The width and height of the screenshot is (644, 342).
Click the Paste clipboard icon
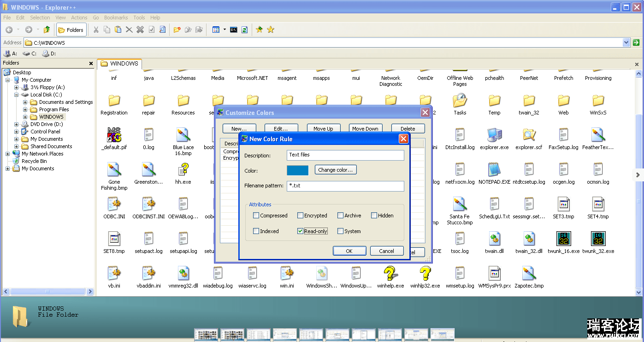point(118,30)
